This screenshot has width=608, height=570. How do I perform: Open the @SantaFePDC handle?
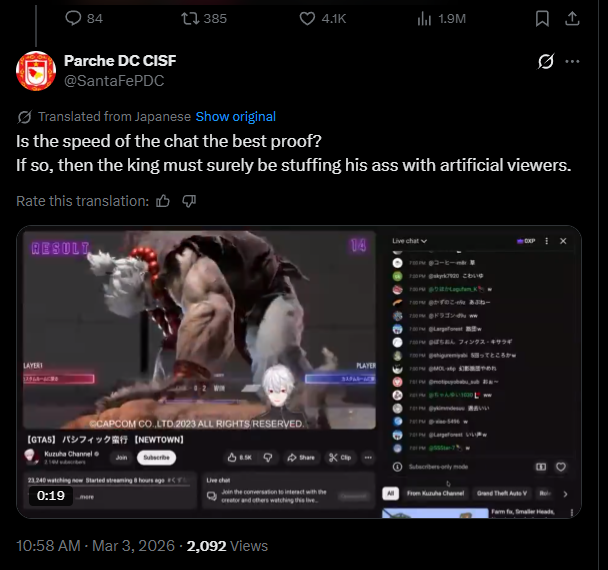(114, 81)
